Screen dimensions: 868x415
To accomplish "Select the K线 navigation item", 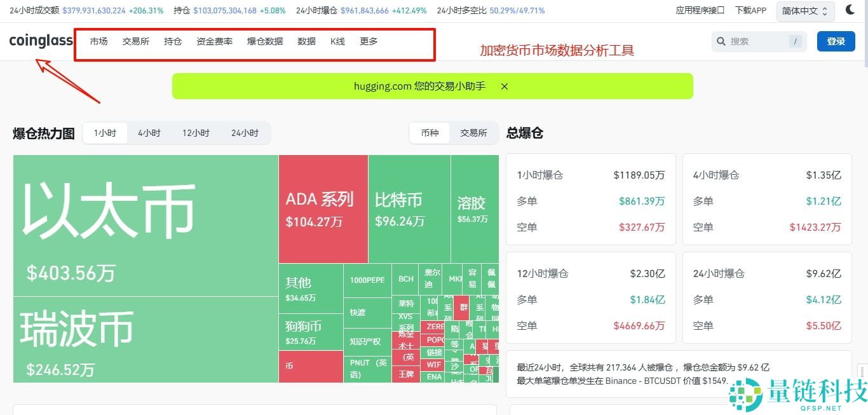I will coord(337,41).
